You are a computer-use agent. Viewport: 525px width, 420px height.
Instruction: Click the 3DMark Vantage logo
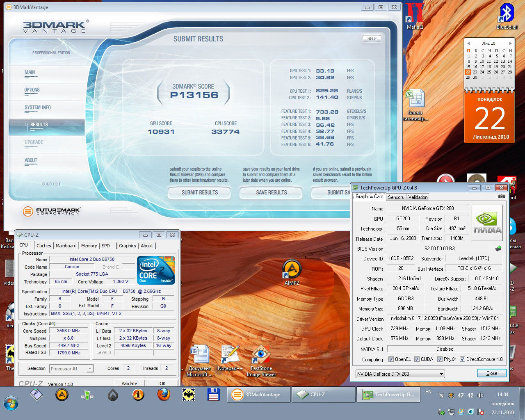click(56, 27)
